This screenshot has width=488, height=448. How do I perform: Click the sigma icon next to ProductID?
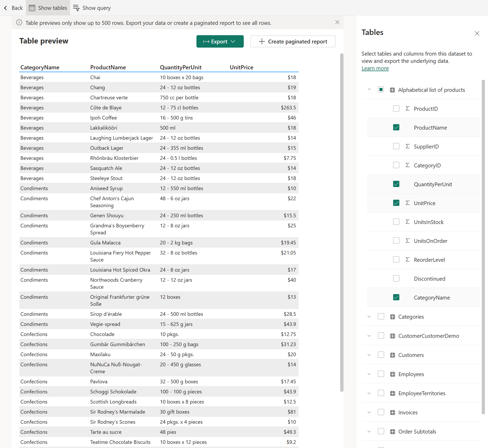click(408, 108)
